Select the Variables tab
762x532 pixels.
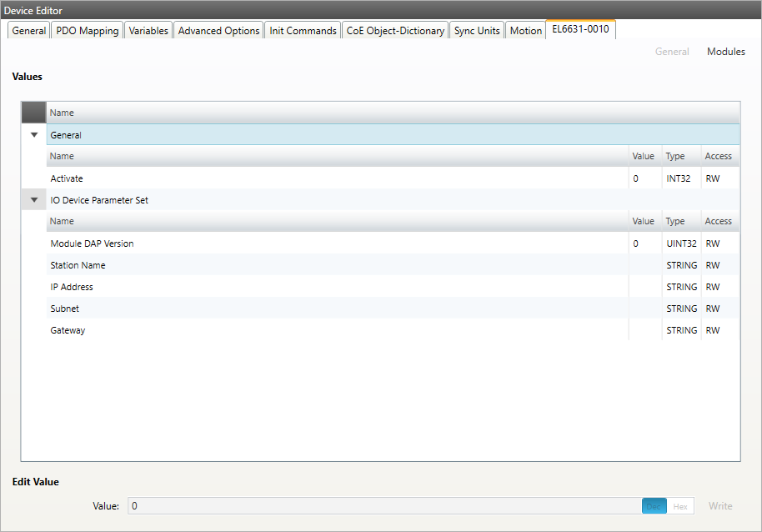coord(148,31)
